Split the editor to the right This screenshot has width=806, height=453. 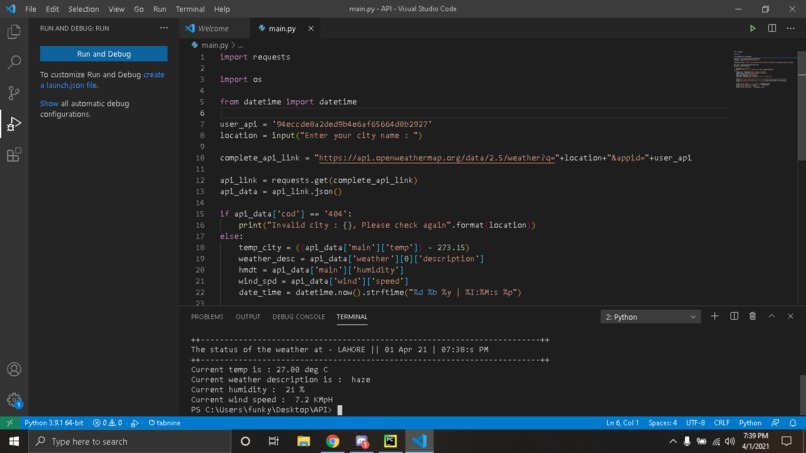[772, 28]
